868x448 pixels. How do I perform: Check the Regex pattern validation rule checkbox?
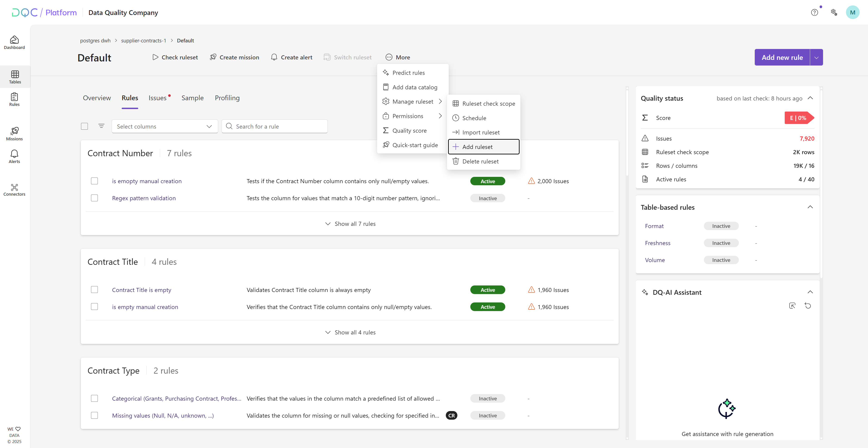click(94, 198)
